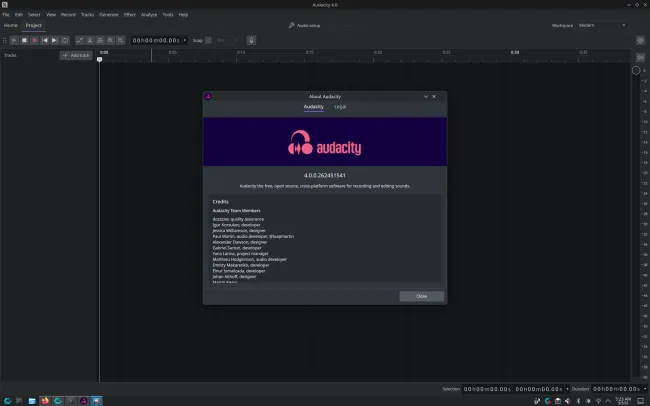Click the volume speaker icon in system tray

pyautogui.click(x=568, y=401)
